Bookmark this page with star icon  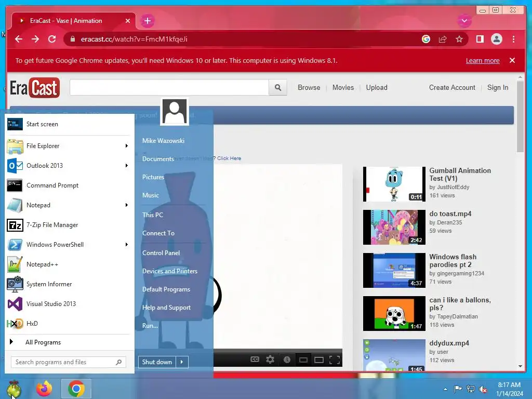459,39
